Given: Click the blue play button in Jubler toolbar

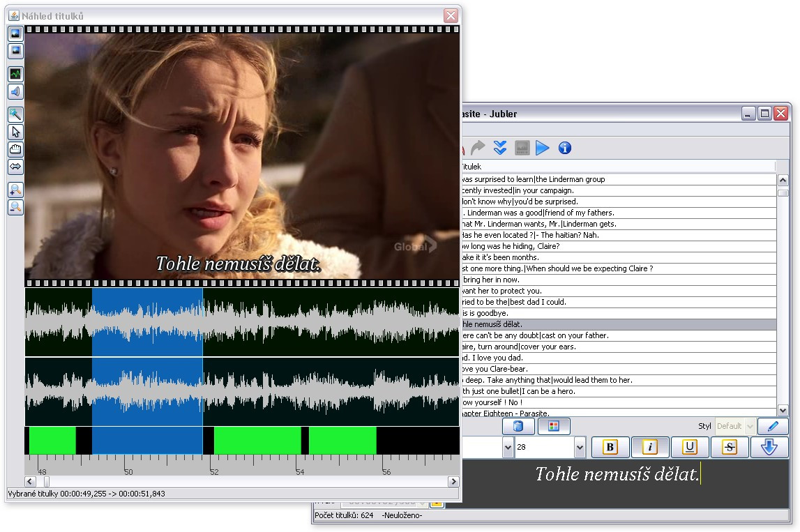Looking at the screenshot, I should (543, 148).
